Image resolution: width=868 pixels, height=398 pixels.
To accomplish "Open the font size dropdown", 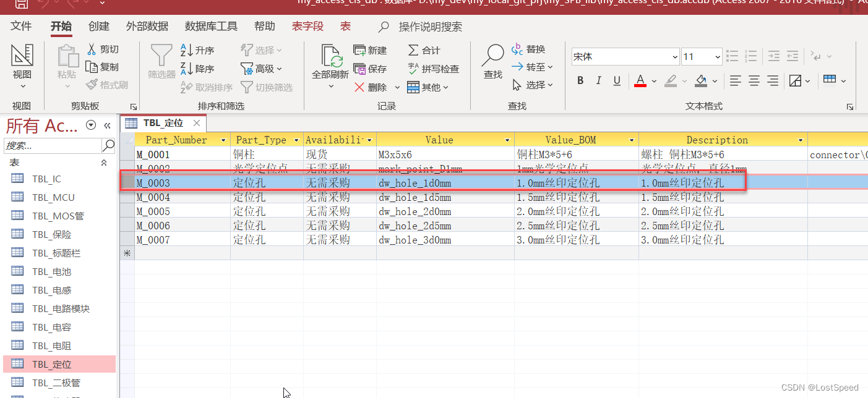I will coord(718,57).
